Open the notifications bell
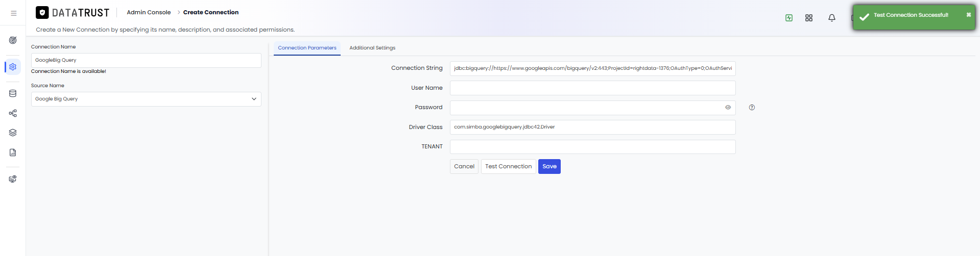The height and width of the screenshot is (256, 980). [832, 18]
